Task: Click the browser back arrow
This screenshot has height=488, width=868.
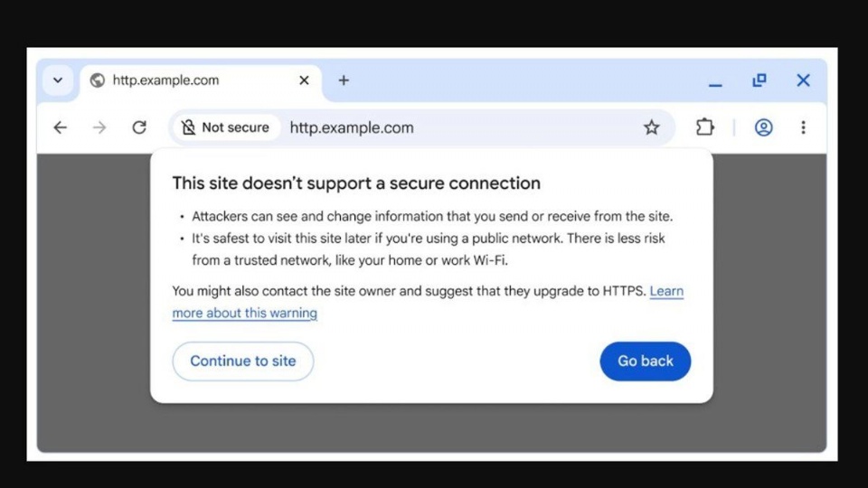Action: (61, 127)
